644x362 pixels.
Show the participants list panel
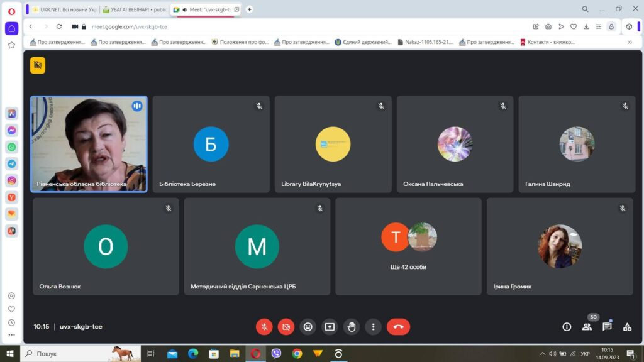[587, 327]
